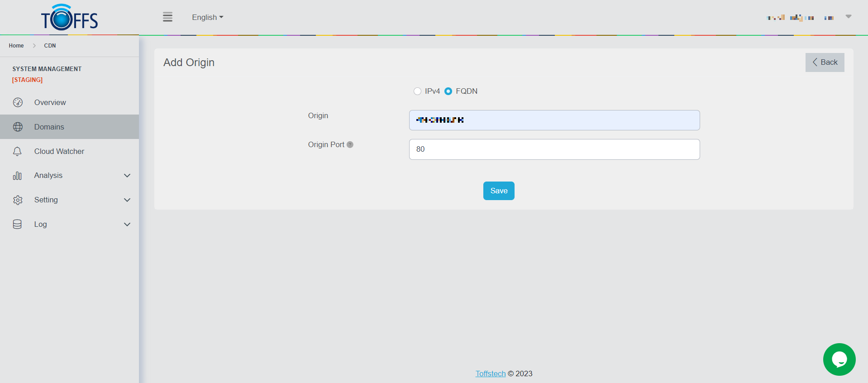Image resolution: width=868 pixels, height=383 pixels.
Task: Click the Cloud Watcher bell icon
Action: tap(18, 151)
